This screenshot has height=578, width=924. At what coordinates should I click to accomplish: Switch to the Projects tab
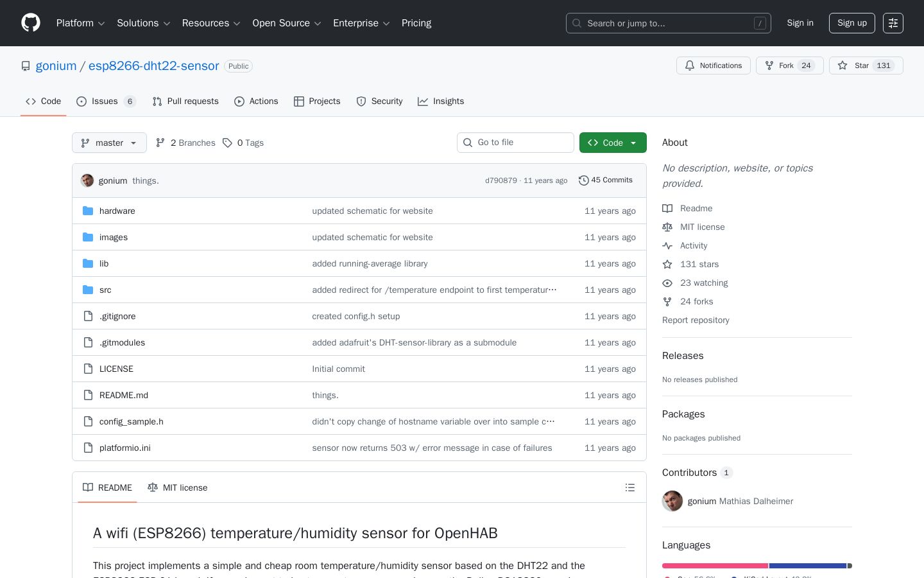click(317, 101)
